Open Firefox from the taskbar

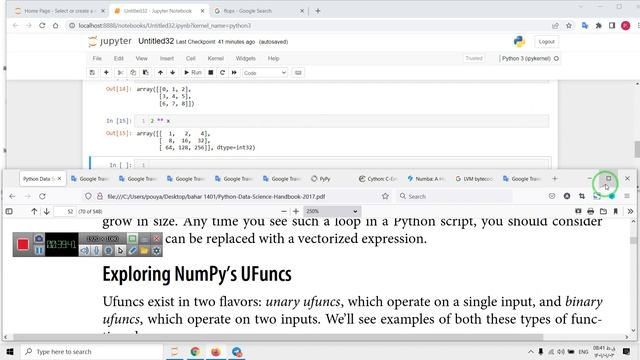[x=216, y=351]
